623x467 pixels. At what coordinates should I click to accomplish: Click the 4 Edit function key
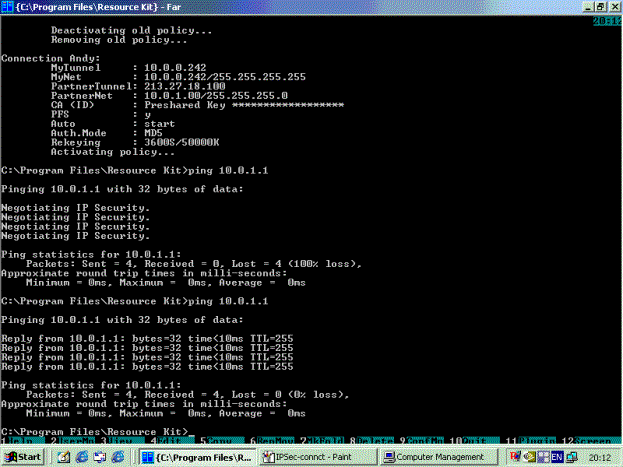click(x=172, y=441)
